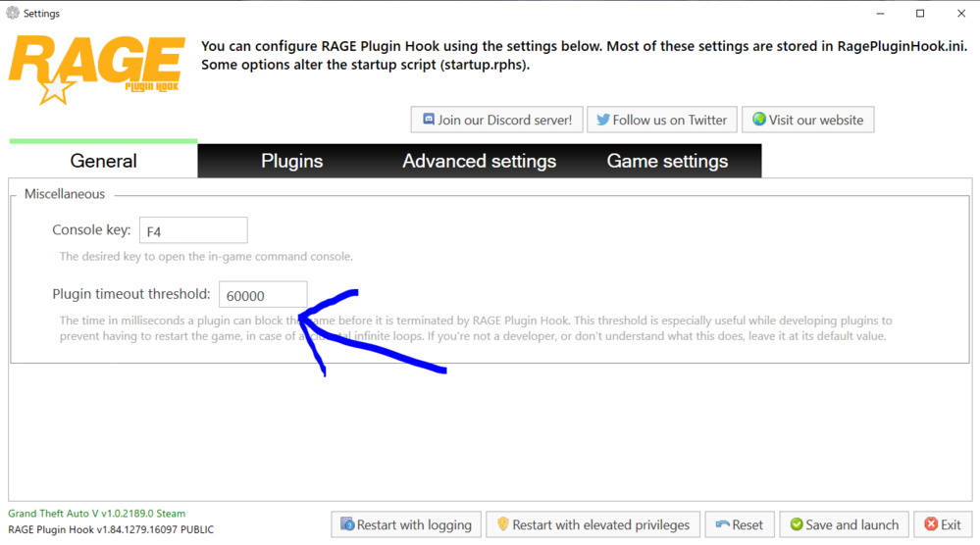Focus the Plugin timeout threshold field
The image size is (980, 545).
point(263,295)
